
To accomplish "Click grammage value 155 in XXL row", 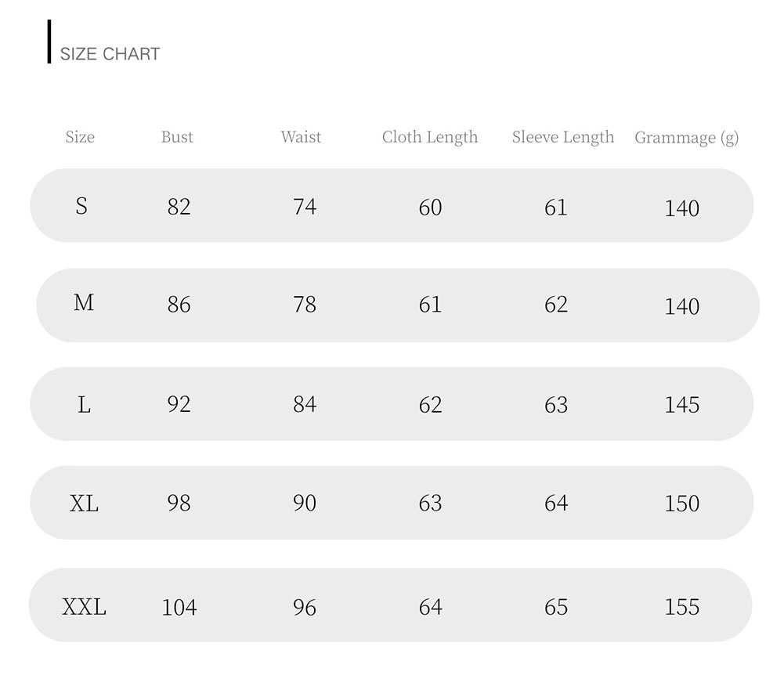I will point(681,607).
